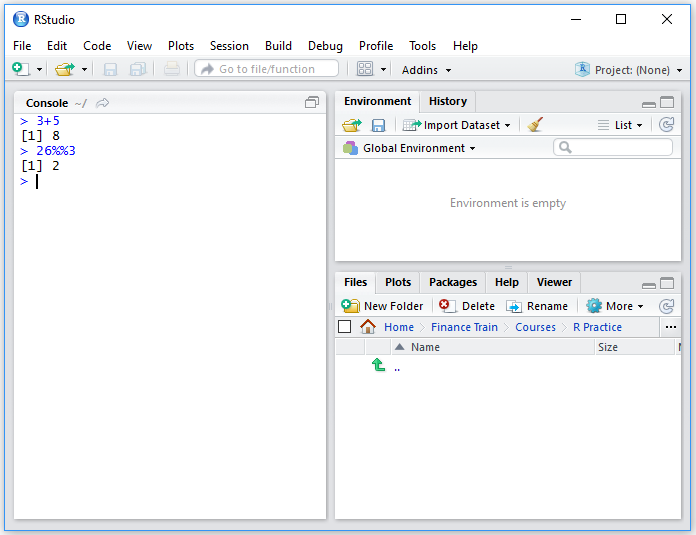Screen dimensions: 696x535
Task: Open the Edit menu
Action: (57, 46)
